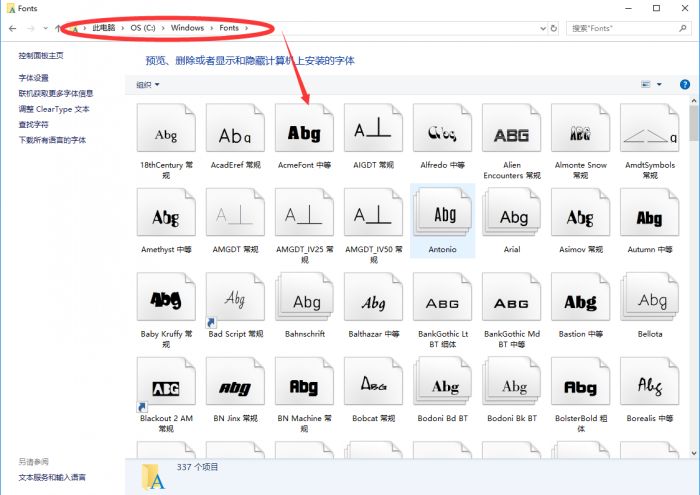Open the 字体设置 link

point(33,78)
